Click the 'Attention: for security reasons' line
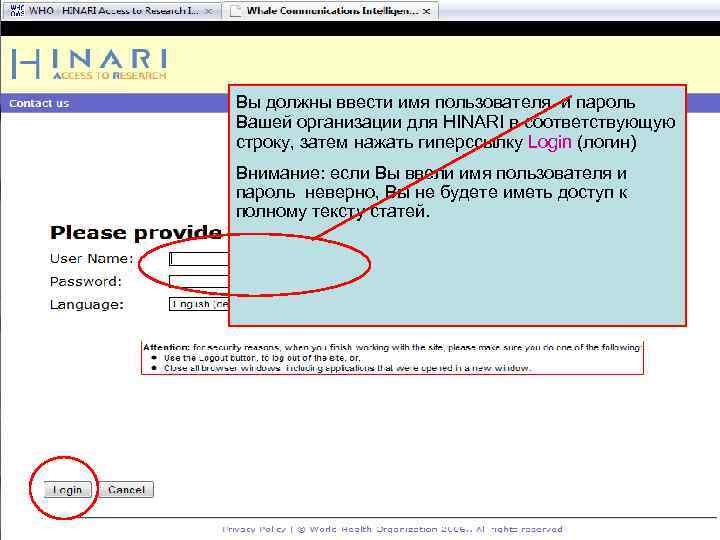 click(392, 348)
